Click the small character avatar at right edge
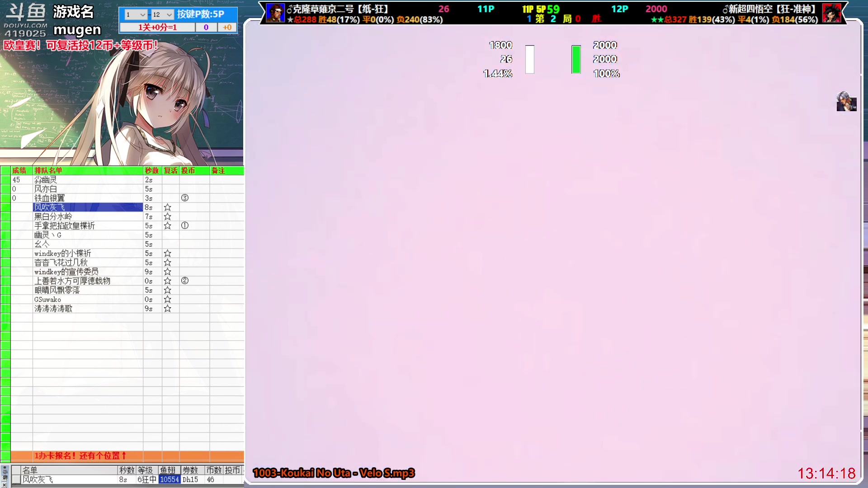This screenshot has height=488, width=868. (x=846, y=102)
